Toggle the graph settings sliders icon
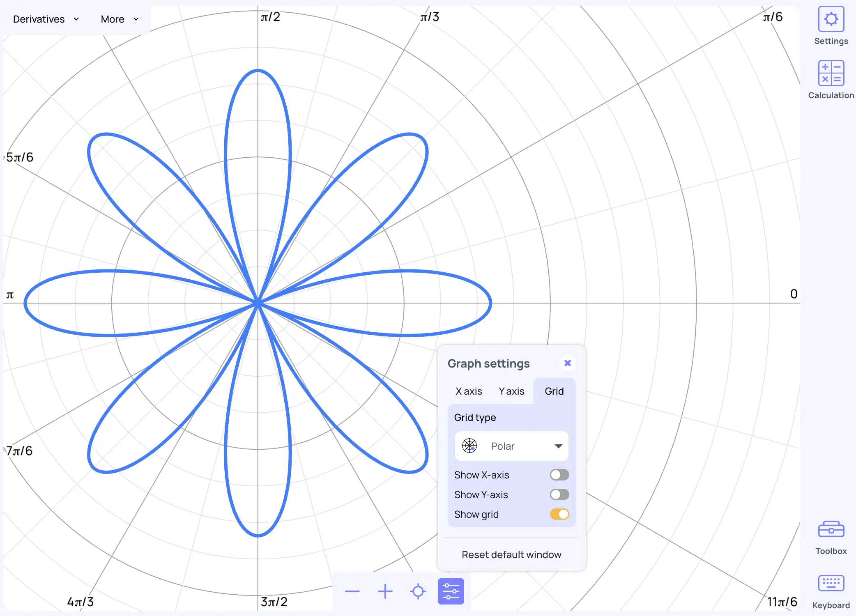Viewport: 856px width, 616px height. [x=451, y=591]
